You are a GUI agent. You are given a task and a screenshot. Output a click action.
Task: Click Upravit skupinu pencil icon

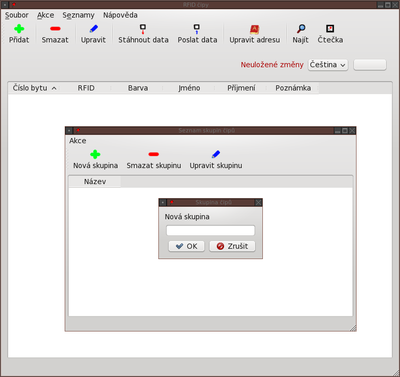click(x=216, y=154)
